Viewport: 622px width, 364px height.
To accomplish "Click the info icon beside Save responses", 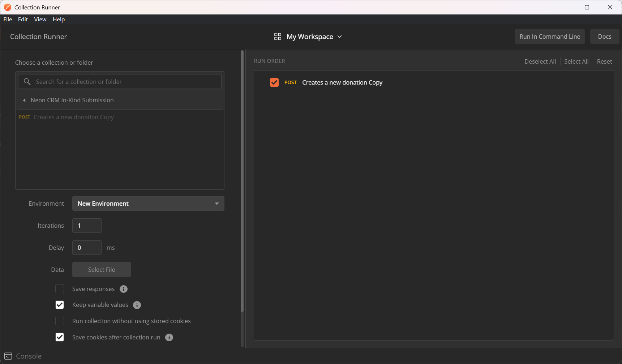I will (124, 289).
